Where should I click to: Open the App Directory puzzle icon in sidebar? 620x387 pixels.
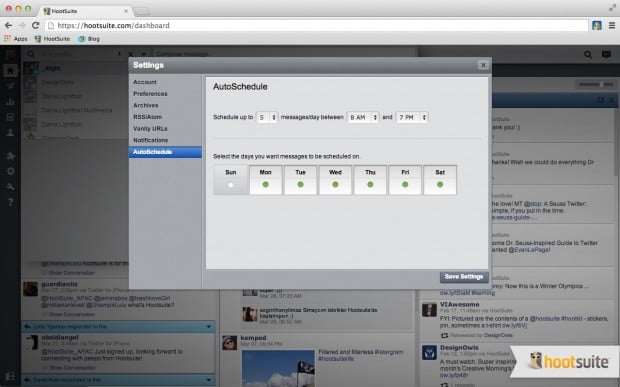pos(10,156)
